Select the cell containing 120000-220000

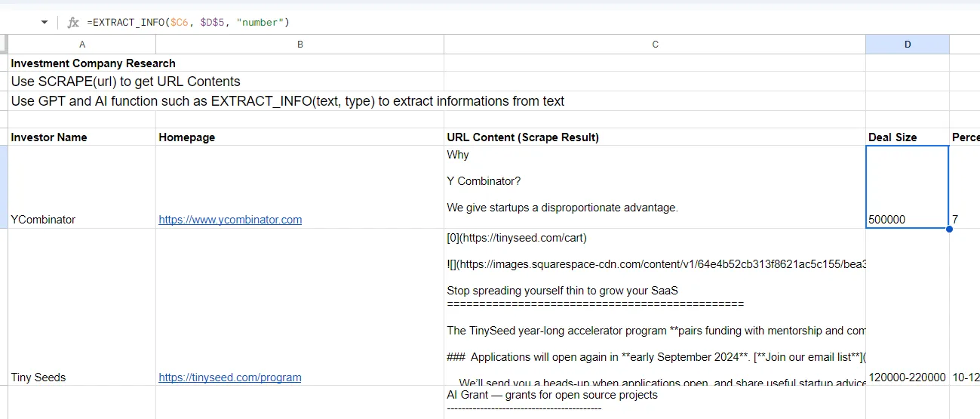(907, 377)
